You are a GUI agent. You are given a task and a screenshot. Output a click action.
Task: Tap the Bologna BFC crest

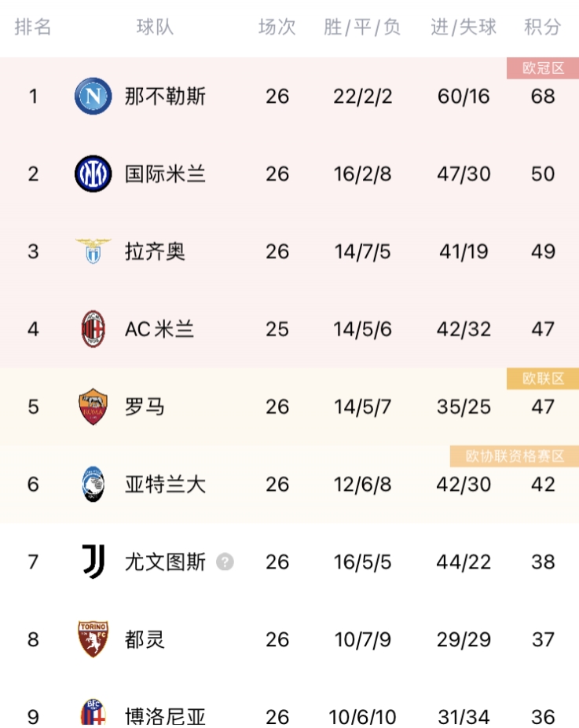(93, 713)
